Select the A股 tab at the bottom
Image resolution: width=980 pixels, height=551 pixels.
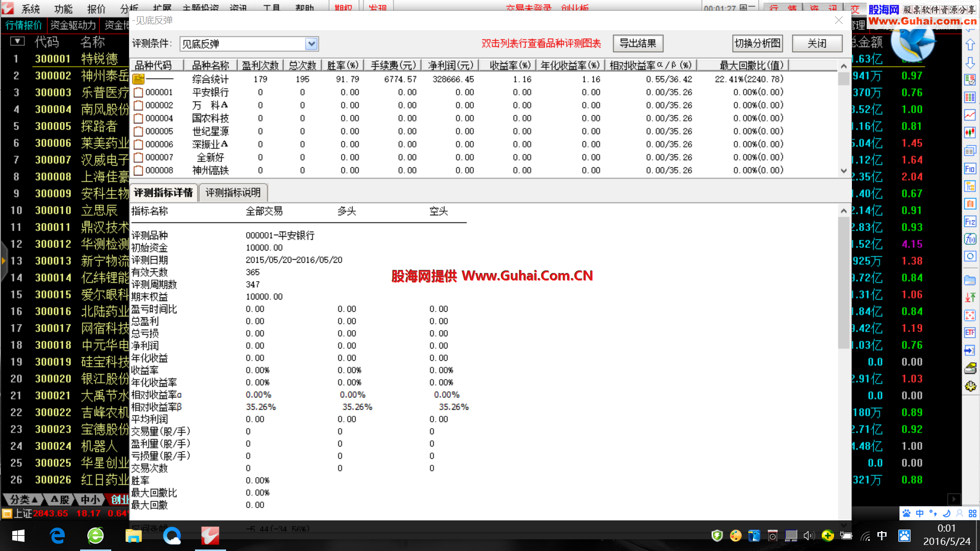[x=60, y=499]
